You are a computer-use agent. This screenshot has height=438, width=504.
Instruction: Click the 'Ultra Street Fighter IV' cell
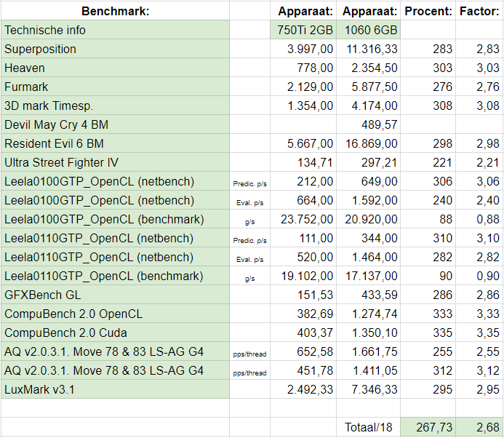pyautogui.click(x=115, y=163)
